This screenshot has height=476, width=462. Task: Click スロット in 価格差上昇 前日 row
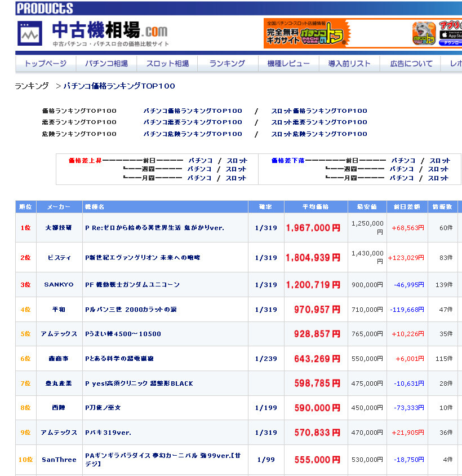click(x=237, y=161)
